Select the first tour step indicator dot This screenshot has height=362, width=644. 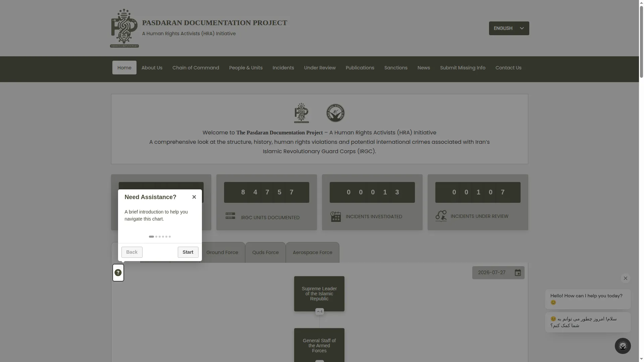[x=151, y=237]
